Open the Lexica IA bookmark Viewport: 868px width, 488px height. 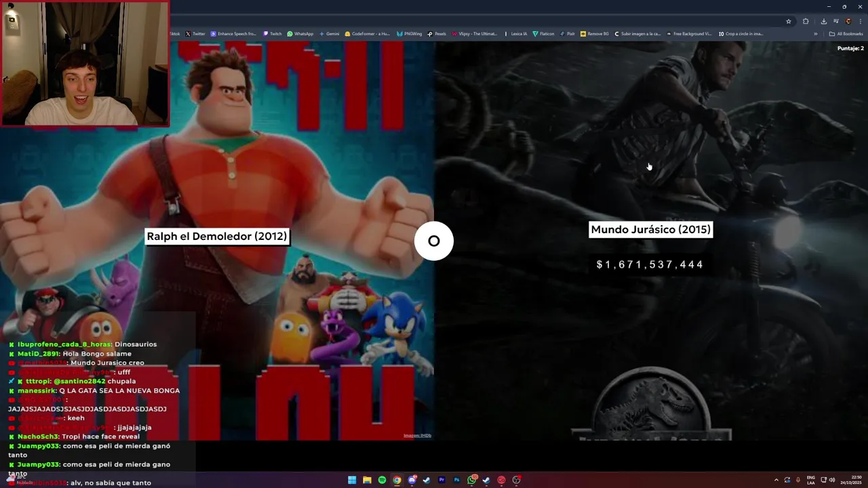tap(516, 34)
